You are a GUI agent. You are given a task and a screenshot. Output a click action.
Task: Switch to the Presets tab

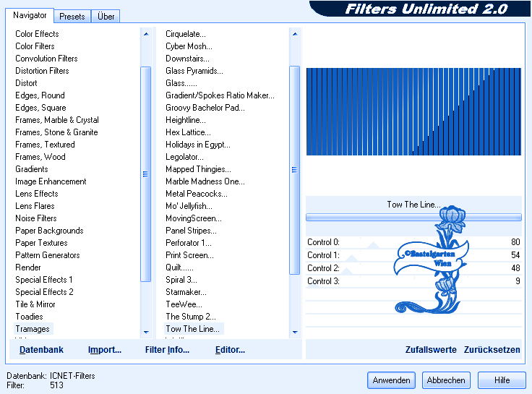coord(72,17)
